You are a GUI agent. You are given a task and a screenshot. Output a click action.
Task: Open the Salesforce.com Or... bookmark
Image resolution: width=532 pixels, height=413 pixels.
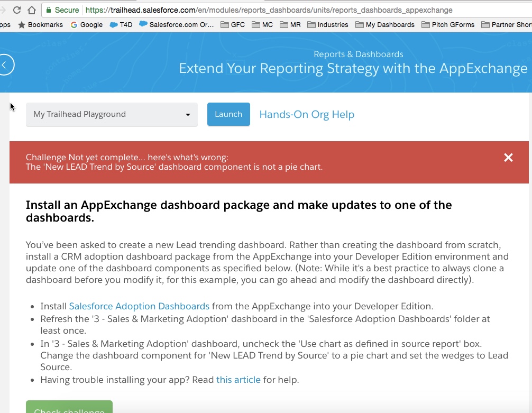(176, 24)
